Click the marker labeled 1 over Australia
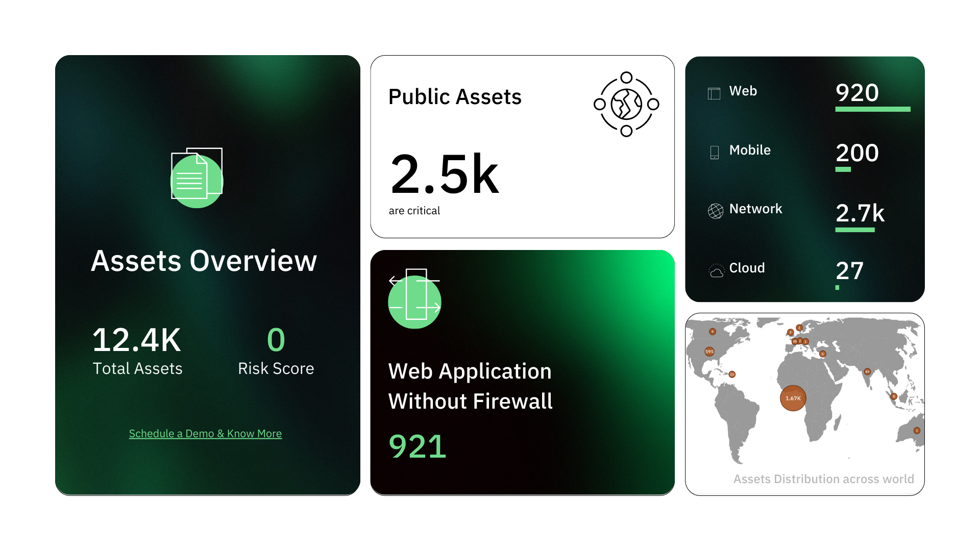This screenshot has height=551, width=980. (917, 431)
